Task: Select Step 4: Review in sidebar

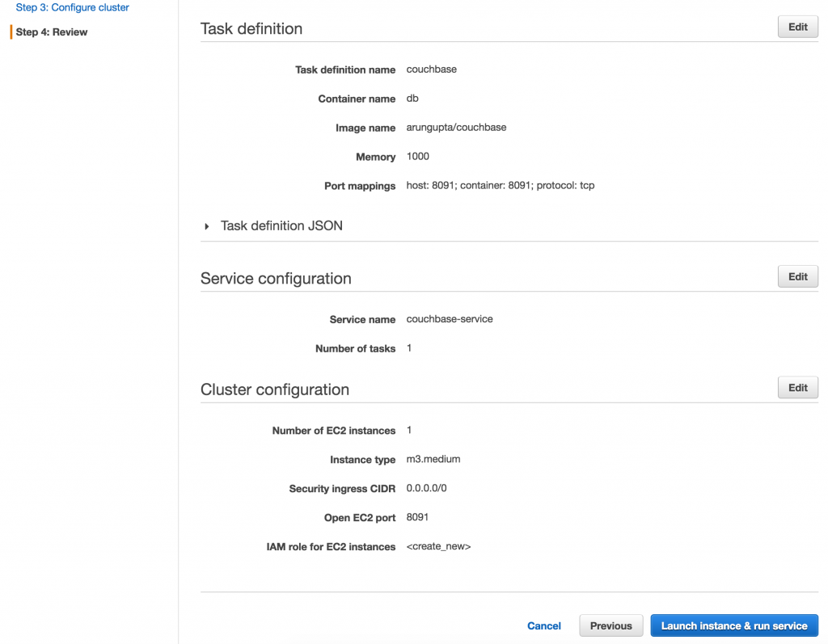Action: 52,32
